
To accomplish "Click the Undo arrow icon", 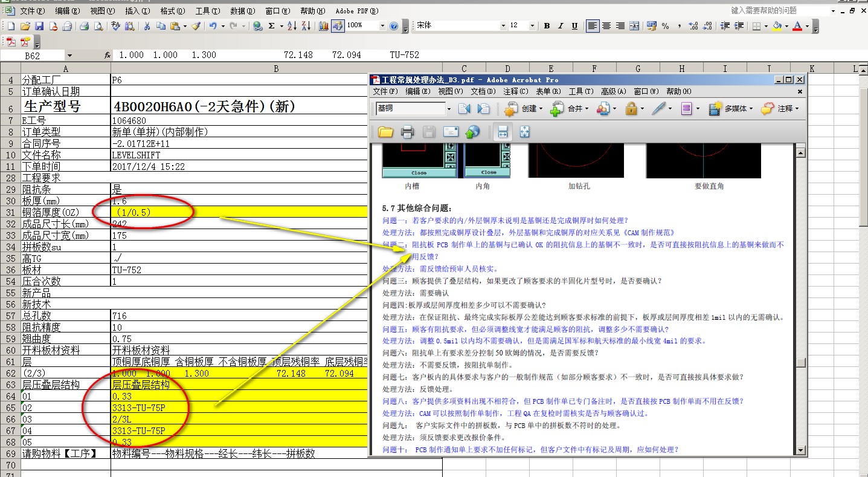I will [213, 26].
